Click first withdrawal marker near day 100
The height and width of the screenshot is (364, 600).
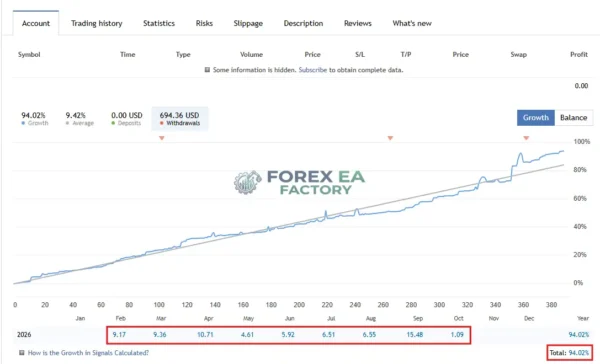(162, 138)
